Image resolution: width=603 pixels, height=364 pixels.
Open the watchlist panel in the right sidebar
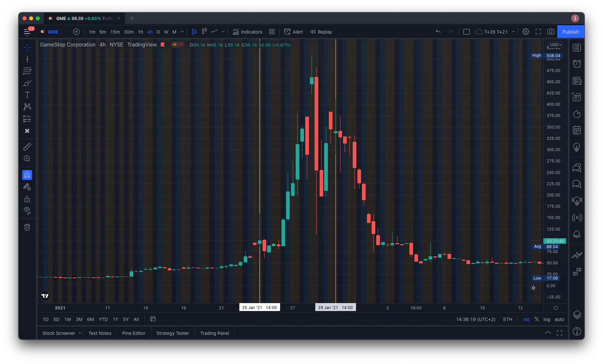(x=576, y=48)
